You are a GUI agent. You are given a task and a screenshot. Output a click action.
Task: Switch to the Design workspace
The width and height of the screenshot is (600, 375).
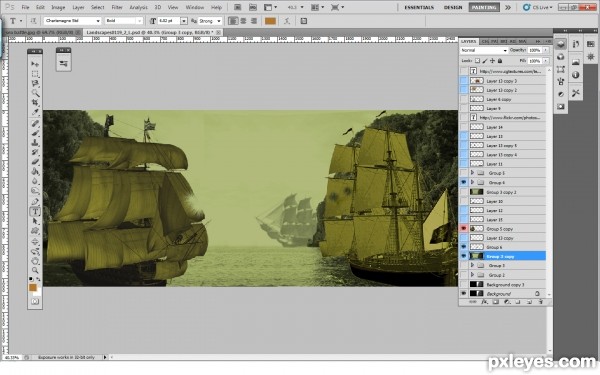tap(453, 7)
